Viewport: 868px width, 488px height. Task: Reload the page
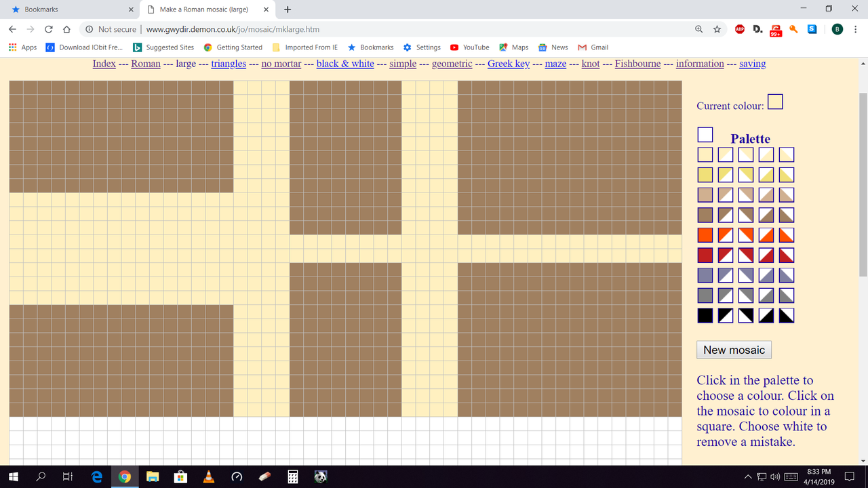[49, 29]
